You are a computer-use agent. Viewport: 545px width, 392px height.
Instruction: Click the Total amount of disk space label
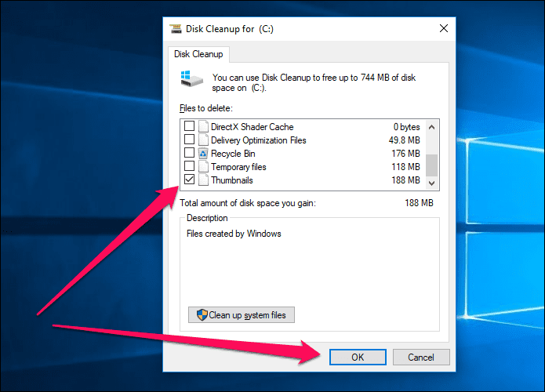coord(248,203)
